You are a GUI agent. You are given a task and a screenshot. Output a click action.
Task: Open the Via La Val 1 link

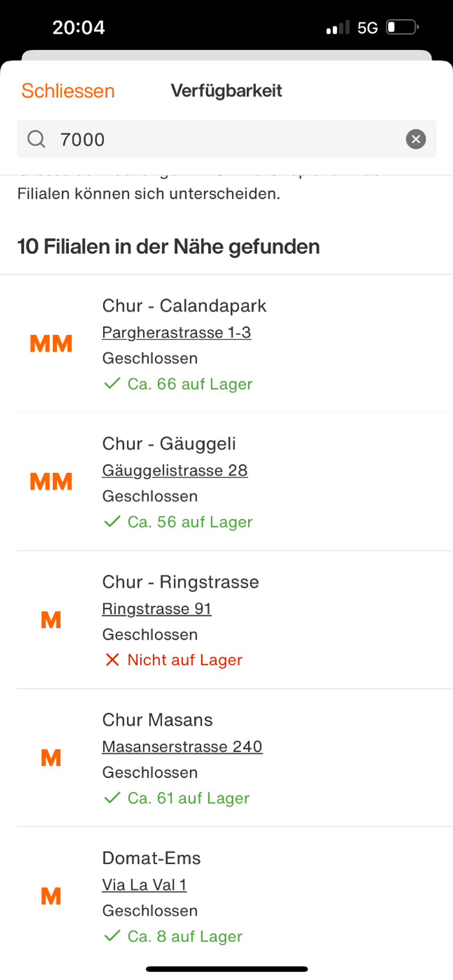144,885
